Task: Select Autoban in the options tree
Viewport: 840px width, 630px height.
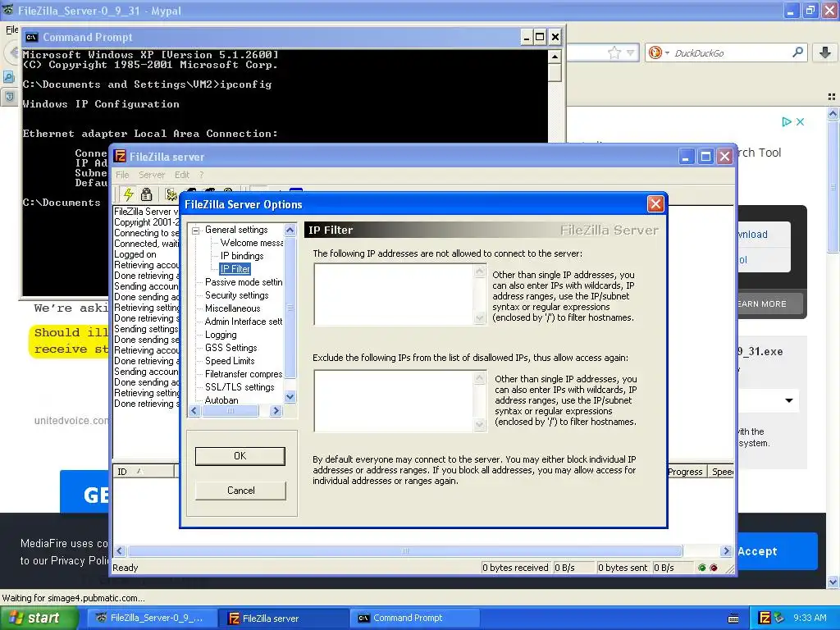Action: 221,399
